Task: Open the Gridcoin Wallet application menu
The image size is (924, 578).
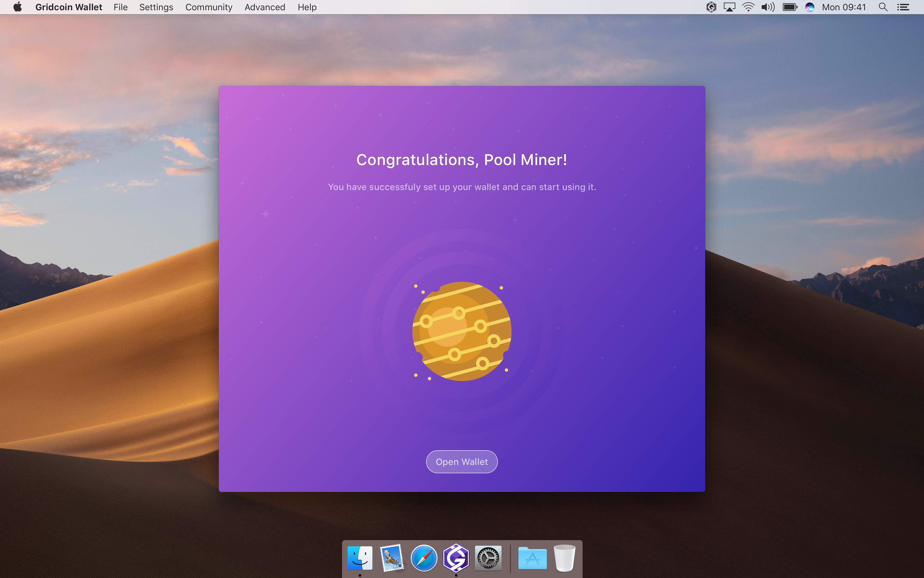Action: (x=69, y=7)
